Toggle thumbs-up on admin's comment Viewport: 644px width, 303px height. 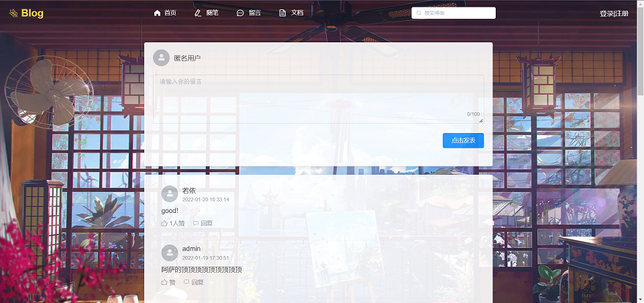pyautogui.click(x=165, y=282)
